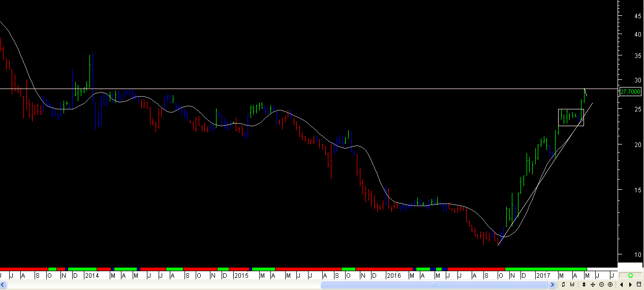Switch to weekly view with W button
The image size is (644, 290).
click(572, 284)
